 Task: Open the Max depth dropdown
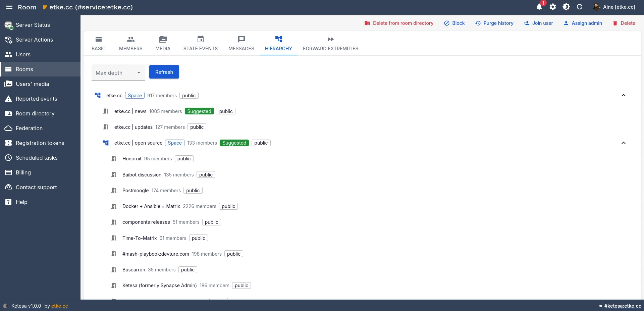(x=118, y=73)
